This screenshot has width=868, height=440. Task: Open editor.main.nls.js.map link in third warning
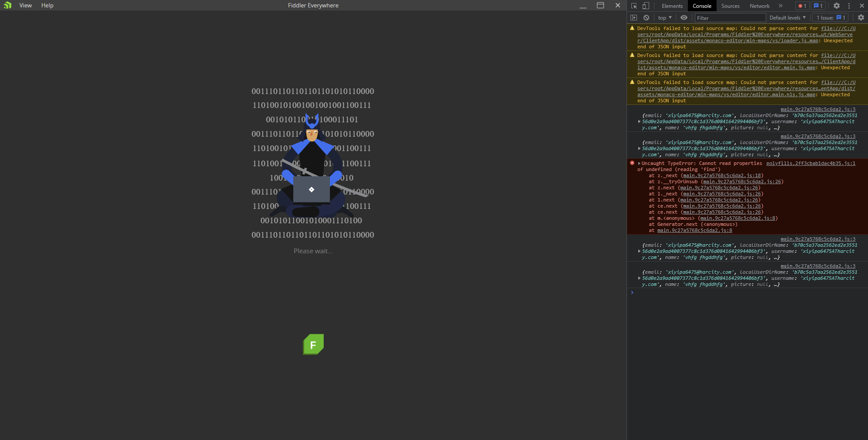pos(746,89)
